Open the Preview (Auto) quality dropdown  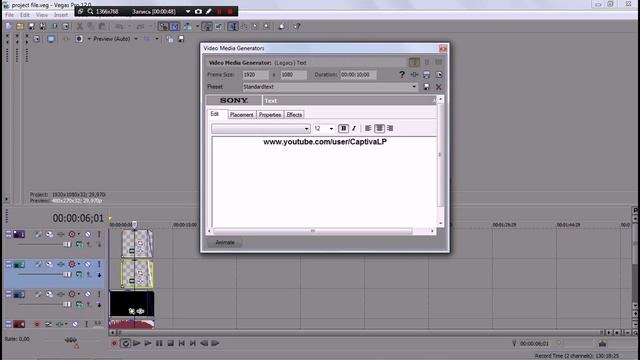click(x=136, y=39)
